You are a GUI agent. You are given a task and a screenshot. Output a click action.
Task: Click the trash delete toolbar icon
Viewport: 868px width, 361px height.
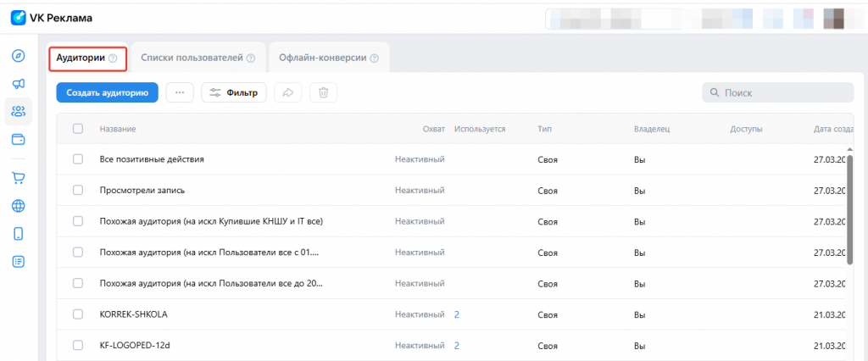pos(323,92)
